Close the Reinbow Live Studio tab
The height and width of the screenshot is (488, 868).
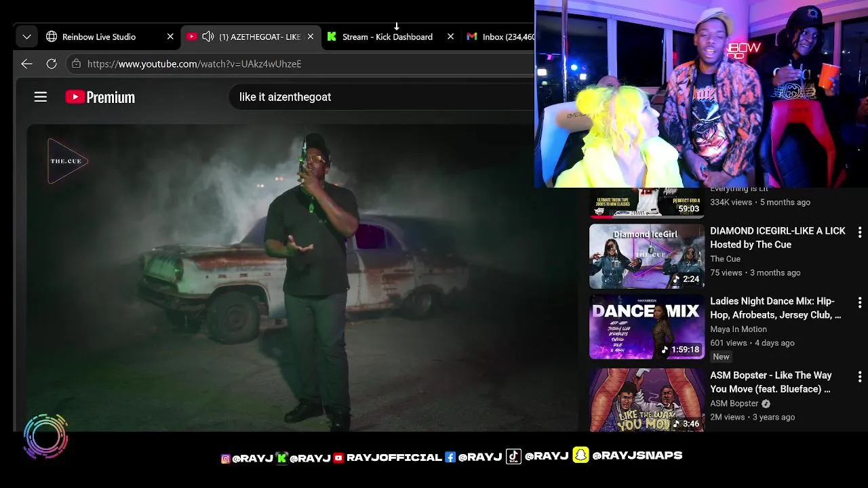click(170, 37)
